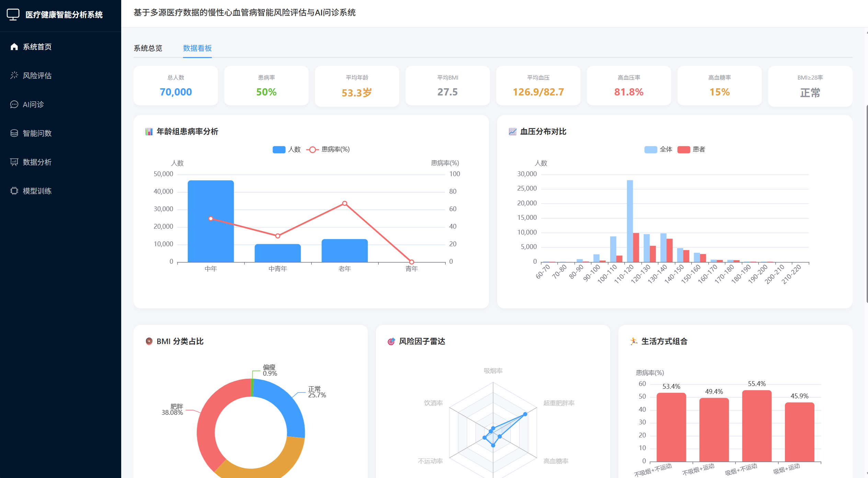The width and height of the screenshot is (868, 478).
Task: Click the 高血压率 81.8% stat card
Action: click(x=629, y=86)
